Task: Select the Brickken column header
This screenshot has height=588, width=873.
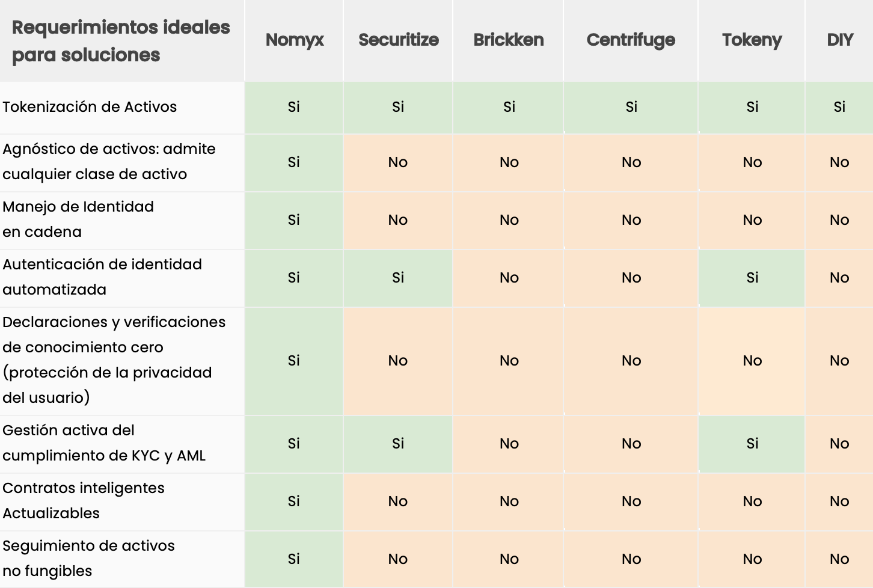Action: tap(509, 40)
